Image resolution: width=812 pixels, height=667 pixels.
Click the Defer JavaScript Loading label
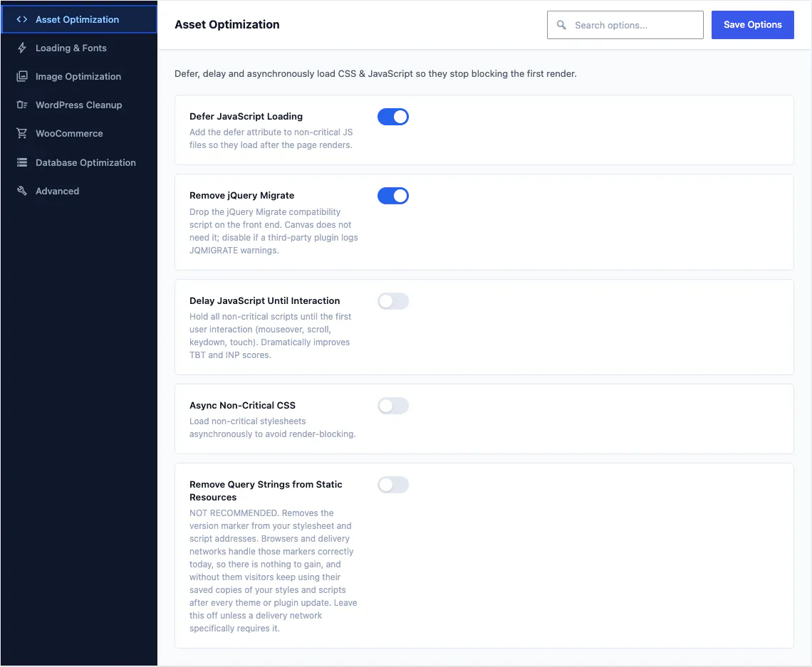(246, 117)
